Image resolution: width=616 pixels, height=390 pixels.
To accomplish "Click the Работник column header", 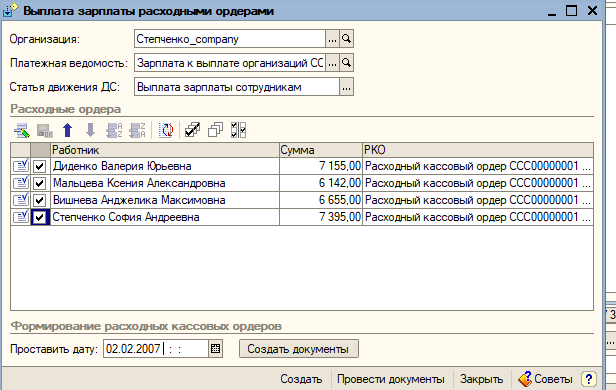I will coord(165,150).
